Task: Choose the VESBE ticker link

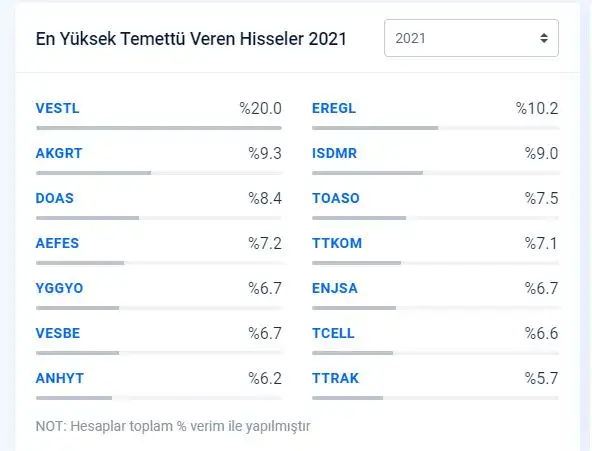Action: click(x=58, y=333)
